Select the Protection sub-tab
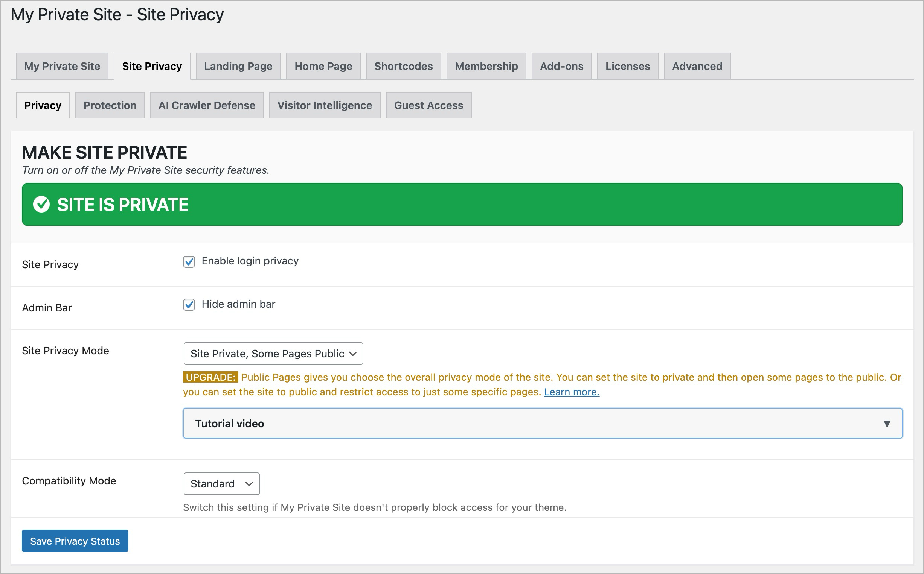Viewport: 924px width, 574px height. (x=110, y=105)
